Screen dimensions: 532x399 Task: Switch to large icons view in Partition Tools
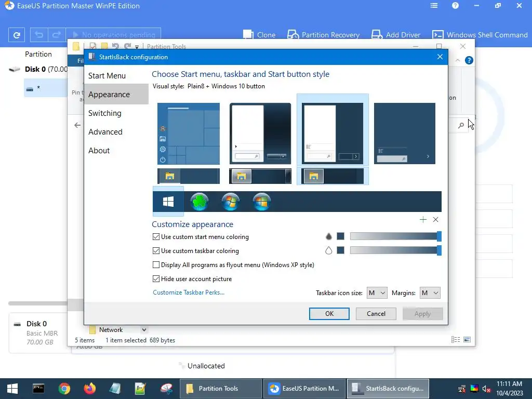tap(467, 340)
